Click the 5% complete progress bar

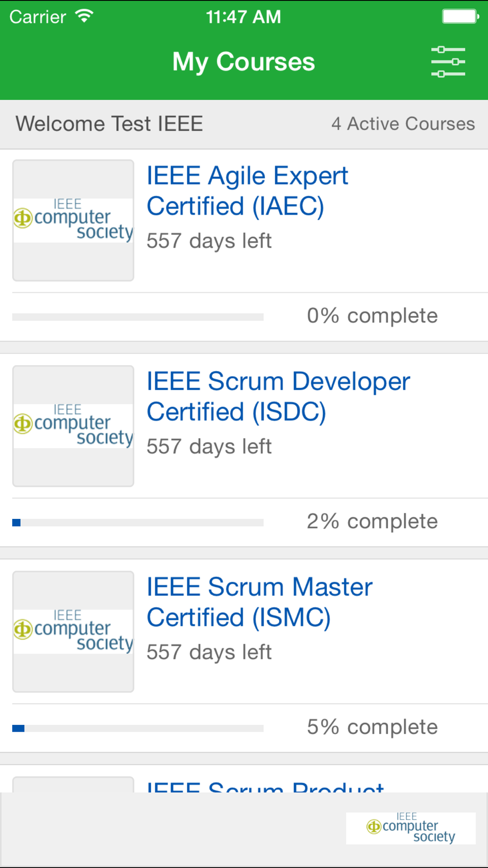coord(138,728)
